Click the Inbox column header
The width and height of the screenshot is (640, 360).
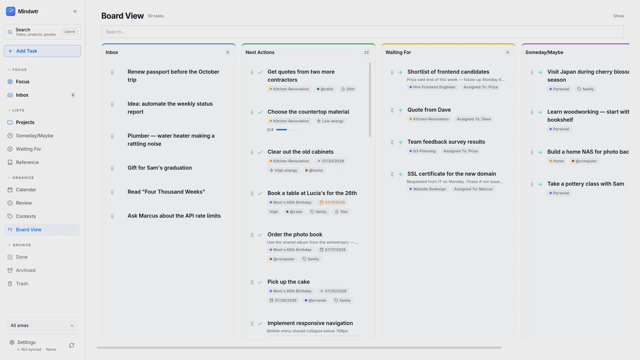pos(169,53)
